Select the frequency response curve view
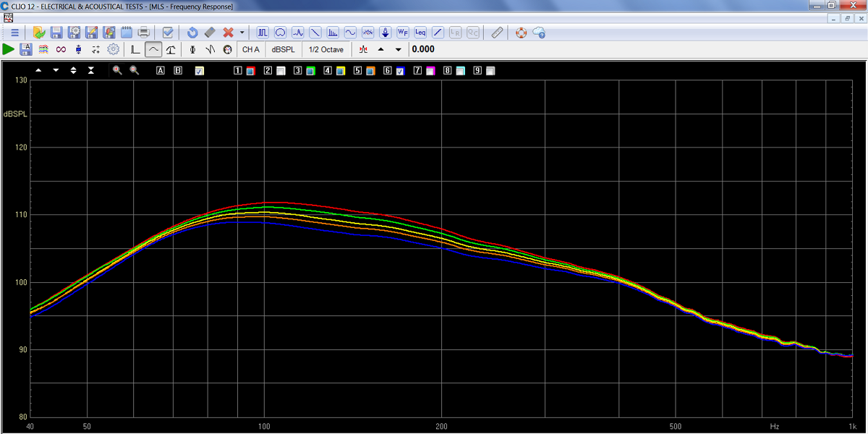 (153, 49)
